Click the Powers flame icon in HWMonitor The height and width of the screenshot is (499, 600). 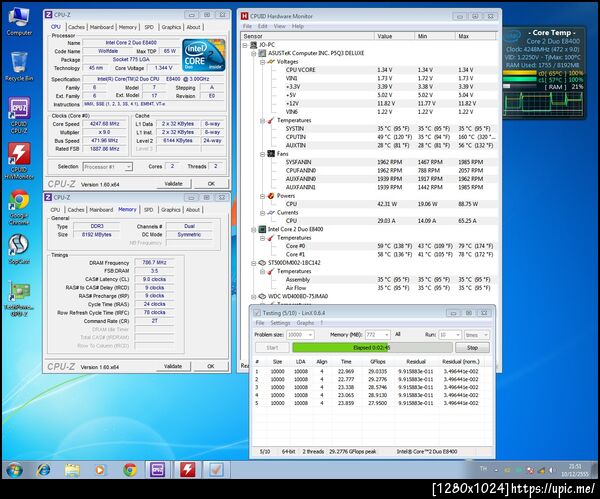pyautogui.click(x=271, y=196)
